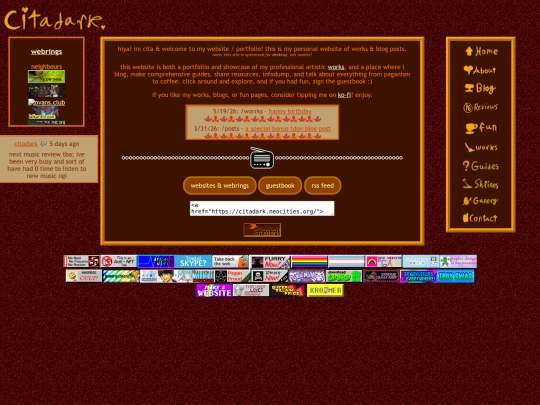Click the citadark status username link

pyautogui.click(x=26, y=144)
